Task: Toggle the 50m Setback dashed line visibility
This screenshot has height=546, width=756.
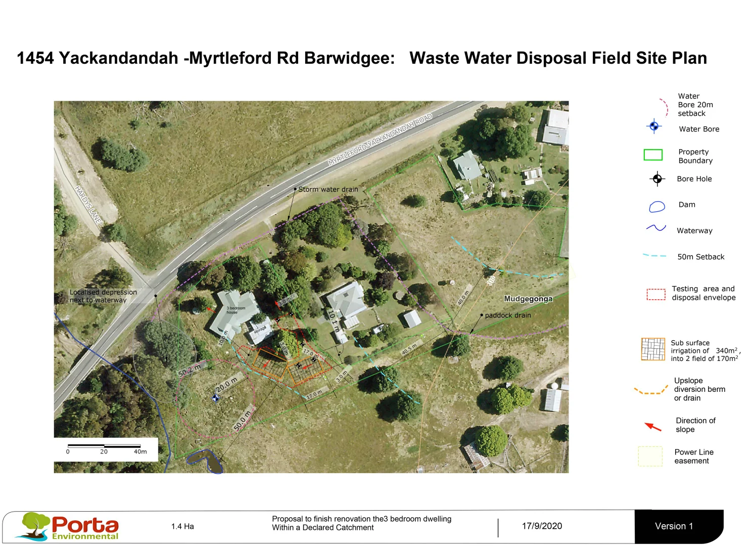Action: click(x=654, y=257)
